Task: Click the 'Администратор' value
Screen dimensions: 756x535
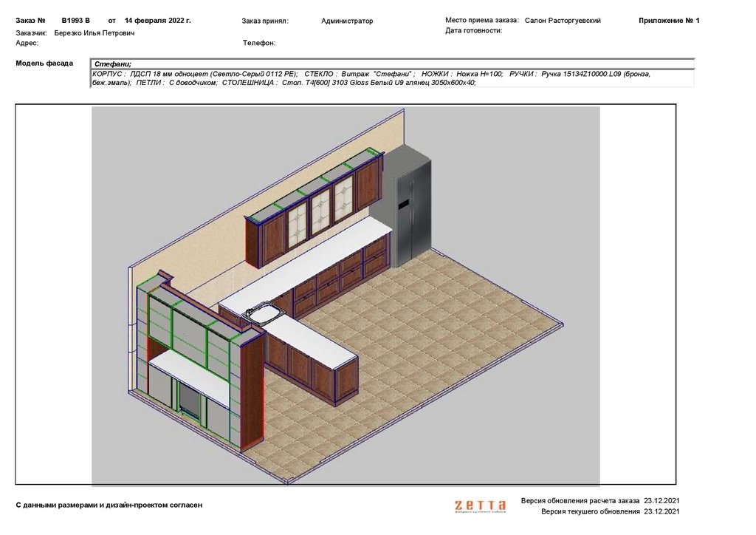Action: tap(347, 21)
